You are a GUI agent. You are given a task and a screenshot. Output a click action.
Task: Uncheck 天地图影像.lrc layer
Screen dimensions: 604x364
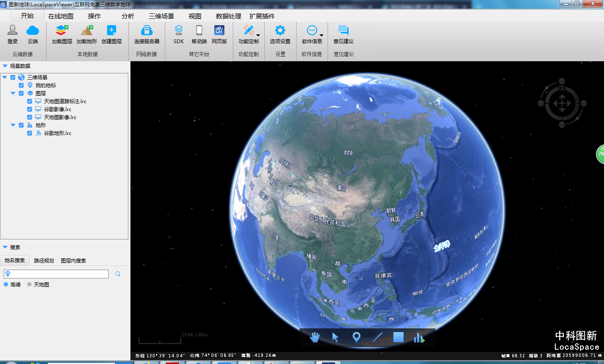30,117
